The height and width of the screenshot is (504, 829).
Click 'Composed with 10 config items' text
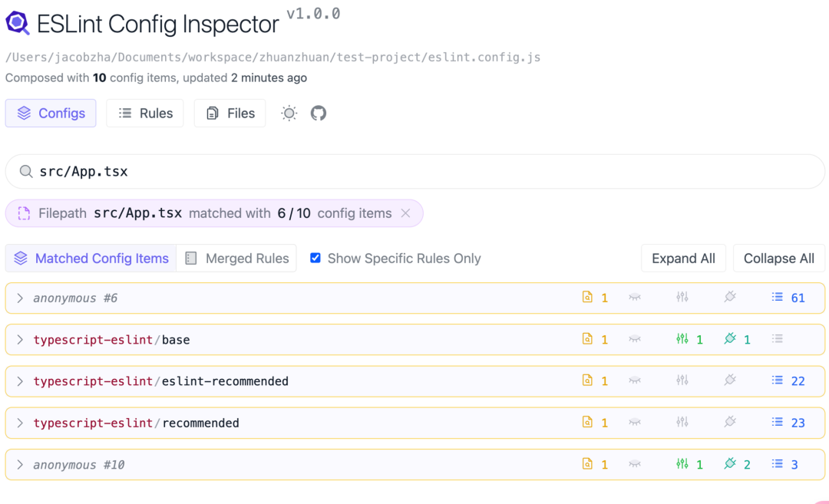91,77
